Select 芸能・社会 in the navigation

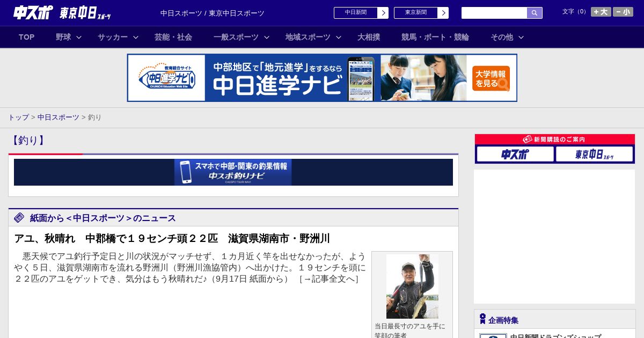(173, 37)
